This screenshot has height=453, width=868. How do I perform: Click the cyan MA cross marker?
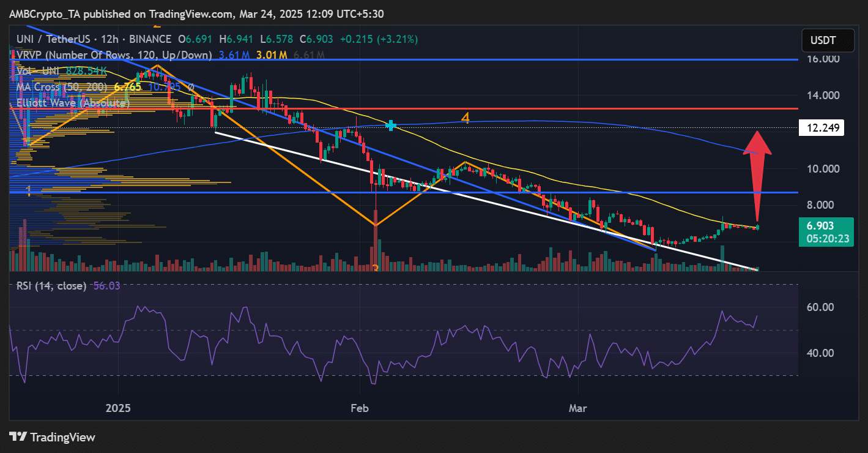391,125
